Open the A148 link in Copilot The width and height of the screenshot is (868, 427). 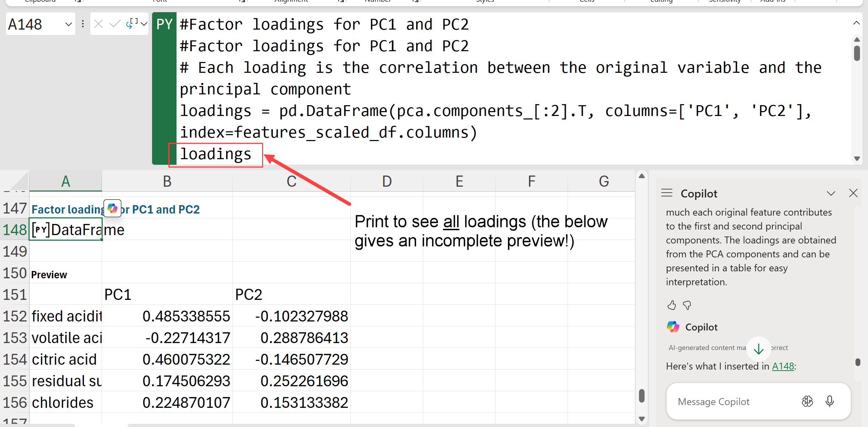click(x=783, y=366)
